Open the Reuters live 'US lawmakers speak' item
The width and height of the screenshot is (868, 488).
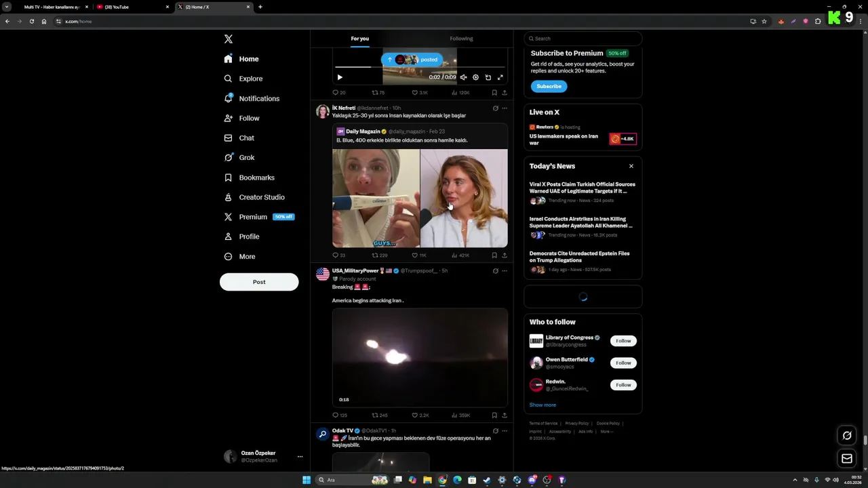583,136
